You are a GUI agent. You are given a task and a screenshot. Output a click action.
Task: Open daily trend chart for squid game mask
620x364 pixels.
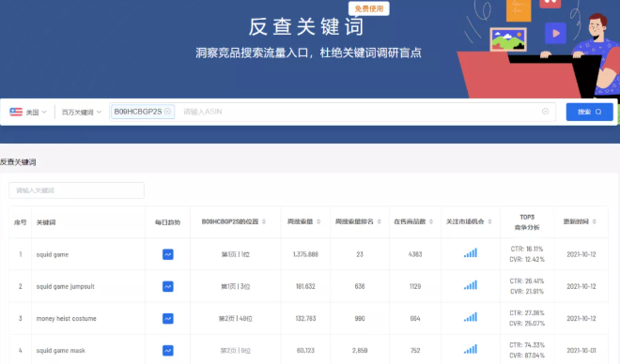click(167, 350)
